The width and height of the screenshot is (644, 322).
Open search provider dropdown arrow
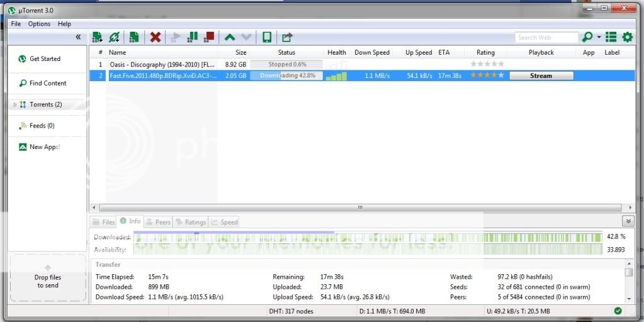coord(599,38)
